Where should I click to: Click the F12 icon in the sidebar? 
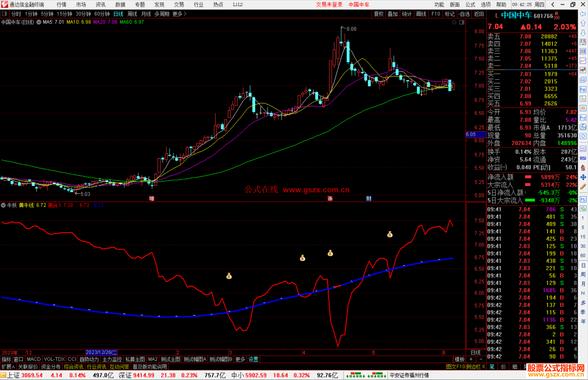(x=583, y=118)
